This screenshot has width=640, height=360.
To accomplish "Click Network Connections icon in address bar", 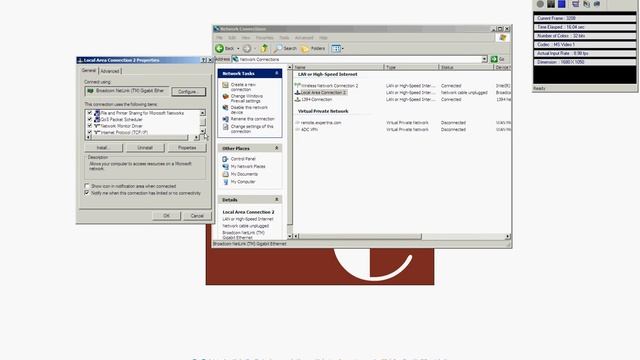I will tap(235, 59).
